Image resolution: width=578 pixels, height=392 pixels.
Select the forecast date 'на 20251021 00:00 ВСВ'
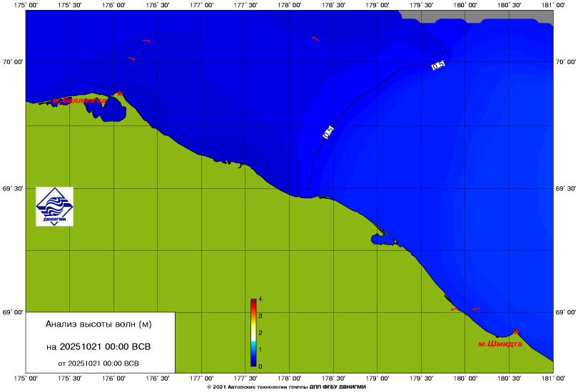pyautogui.click(x=98, y=347)
